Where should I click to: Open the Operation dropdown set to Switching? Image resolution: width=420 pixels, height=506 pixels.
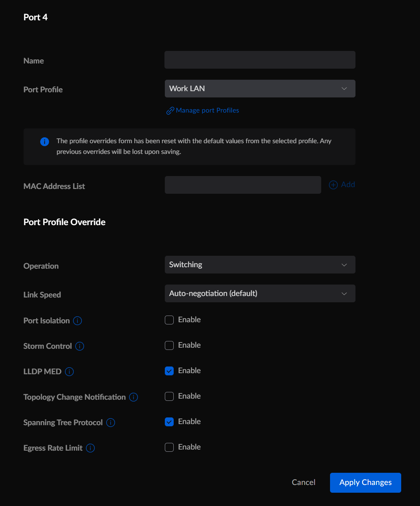(260, 265)
